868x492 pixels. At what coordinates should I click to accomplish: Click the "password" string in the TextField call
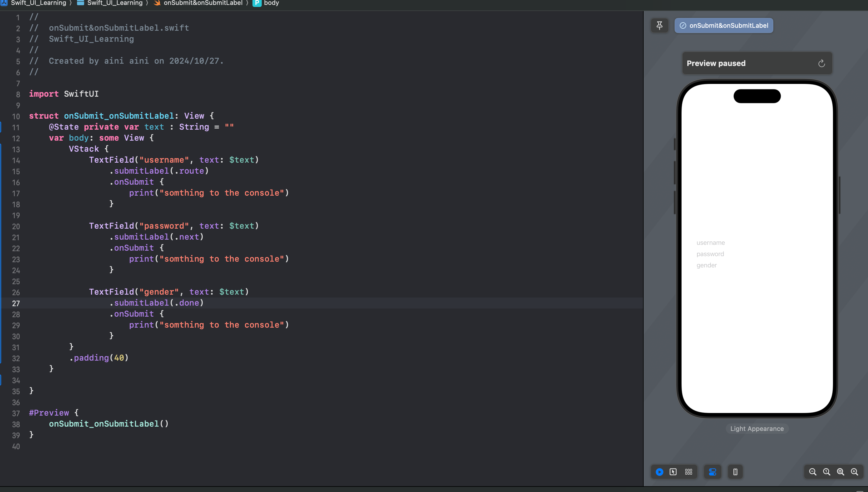pyautogui.click(x=164, y=225)
